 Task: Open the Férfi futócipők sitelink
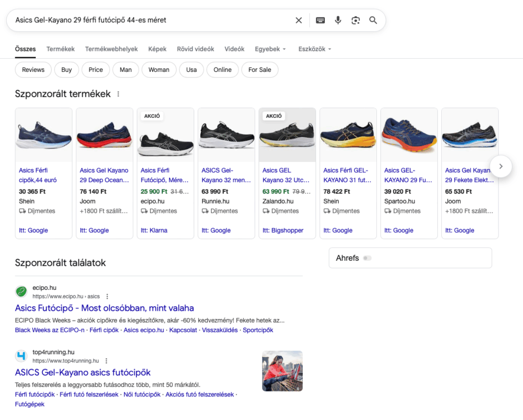click(35, 394)
